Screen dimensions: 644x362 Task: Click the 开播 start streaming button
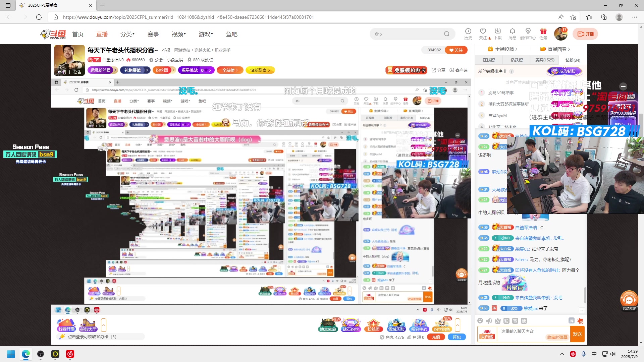pyautogui.click(x=585, y=34)
